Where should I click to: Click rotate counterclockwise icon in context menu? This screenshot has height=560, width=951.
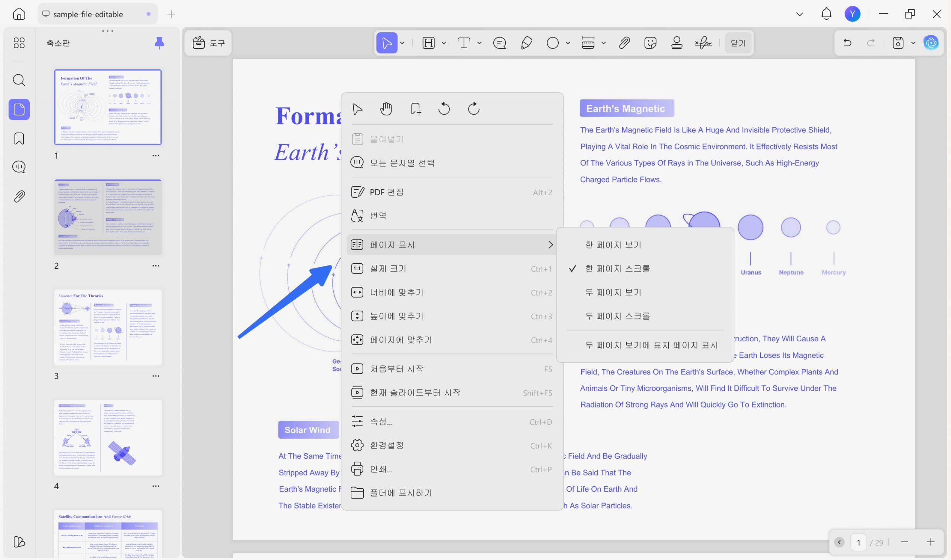tap(444, 109)
